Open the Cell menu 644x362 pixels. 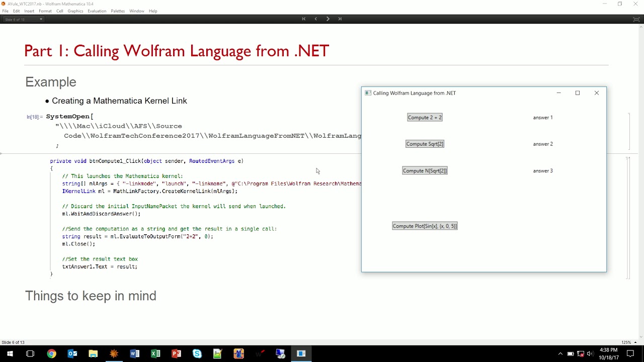[x=60, y=11]
